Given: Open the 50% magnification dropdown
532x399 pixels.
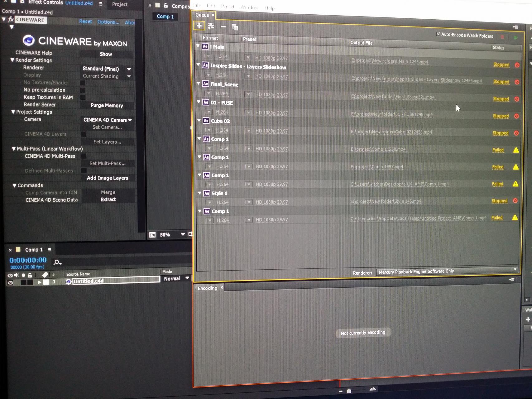Looking at the screenshot, I should (172, 234).
